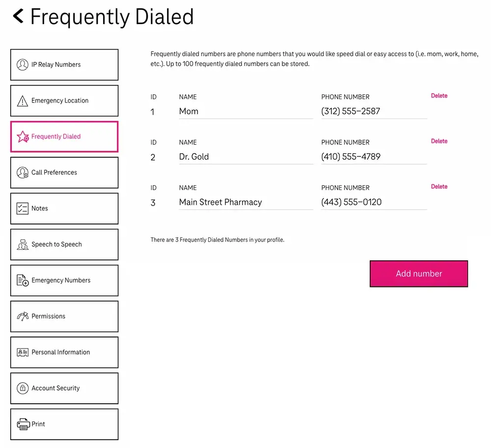Click the Add number button
491x448 pixels.
(418, 274)
